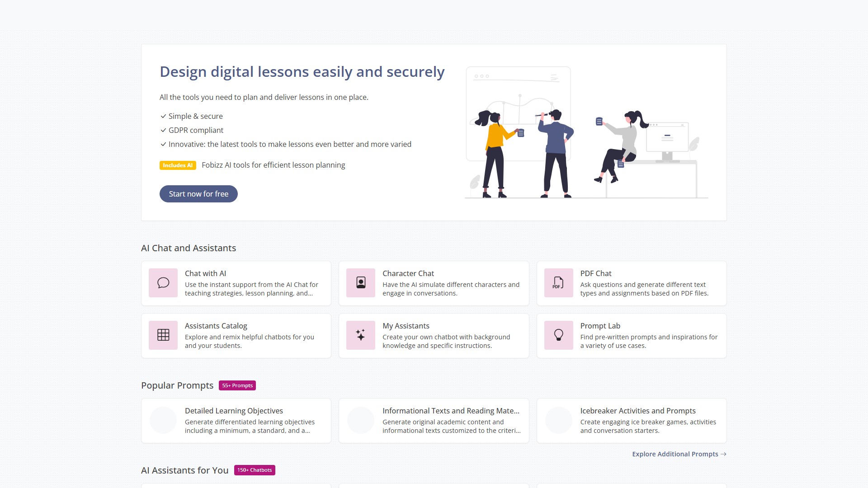
Task: Click the Detailed Learning Objectives round icon
Action: click(163, 420)
